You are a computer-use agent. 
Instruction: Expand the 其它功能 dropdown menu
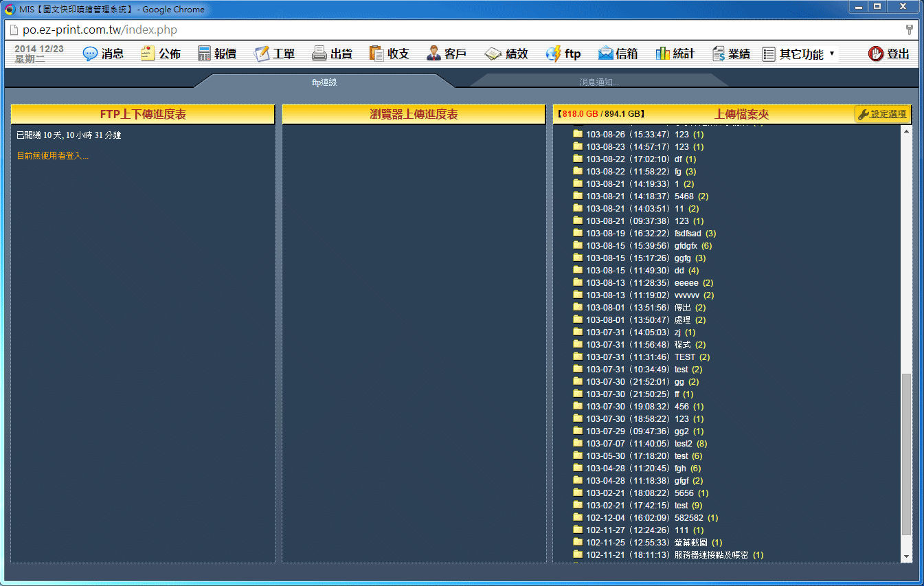pos(799,54)
